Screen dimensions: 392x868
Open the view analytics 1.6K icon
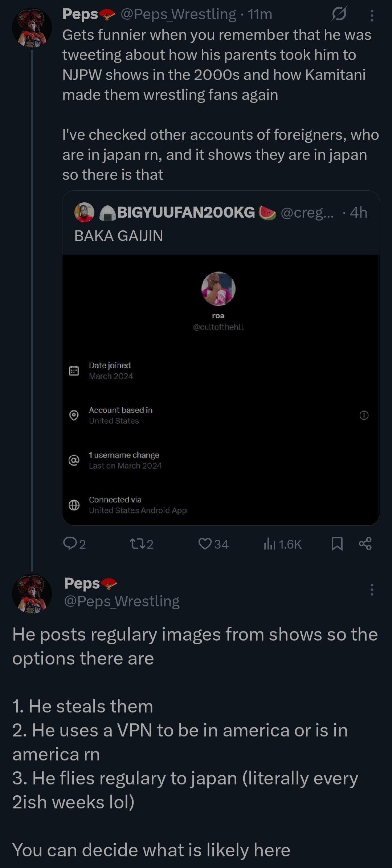pyautogui.click(x=269, y=544)
